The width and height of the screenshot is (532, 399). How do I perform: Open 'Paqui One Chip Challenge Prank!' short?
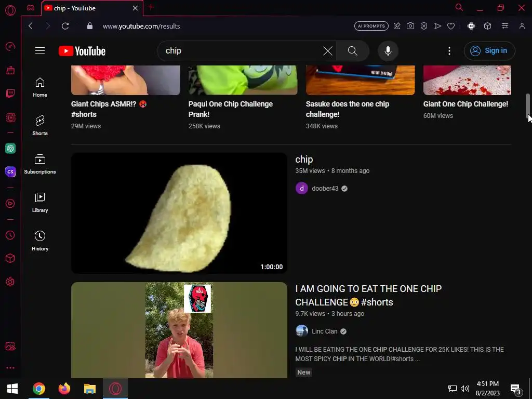point(230,109)
